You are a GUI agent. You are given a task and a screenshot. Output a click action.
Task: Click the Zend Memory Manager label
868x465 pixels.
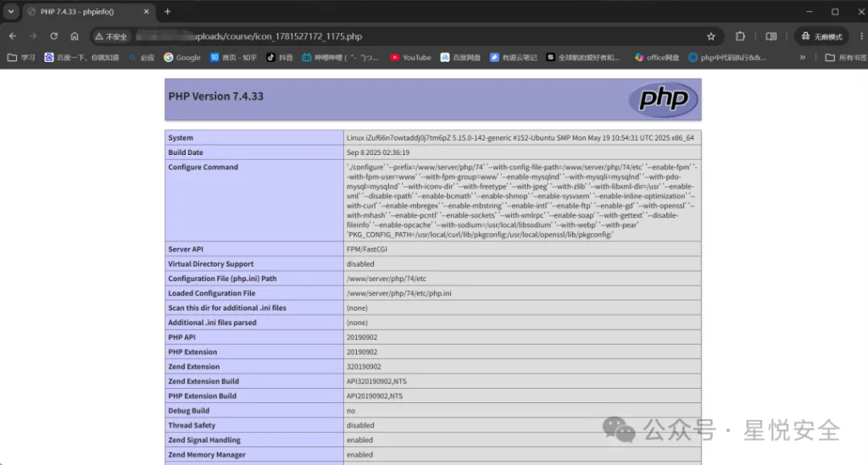pos(207,455)
